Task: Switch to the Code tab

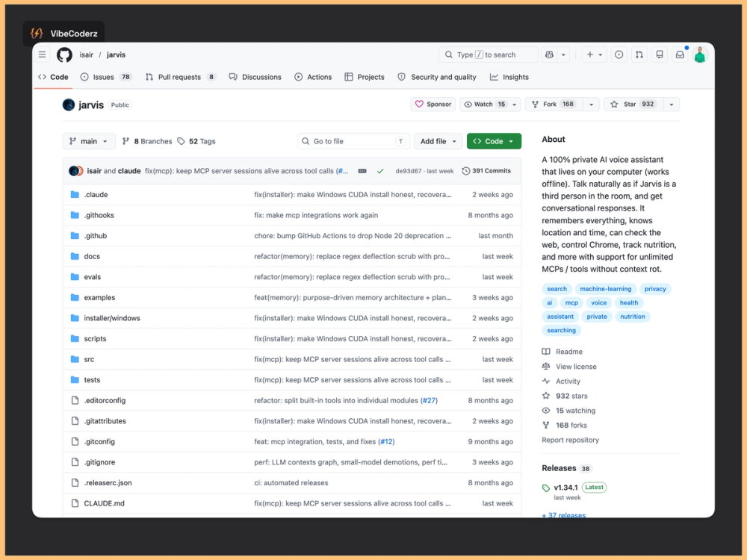Action: click(x=53, y=77)
